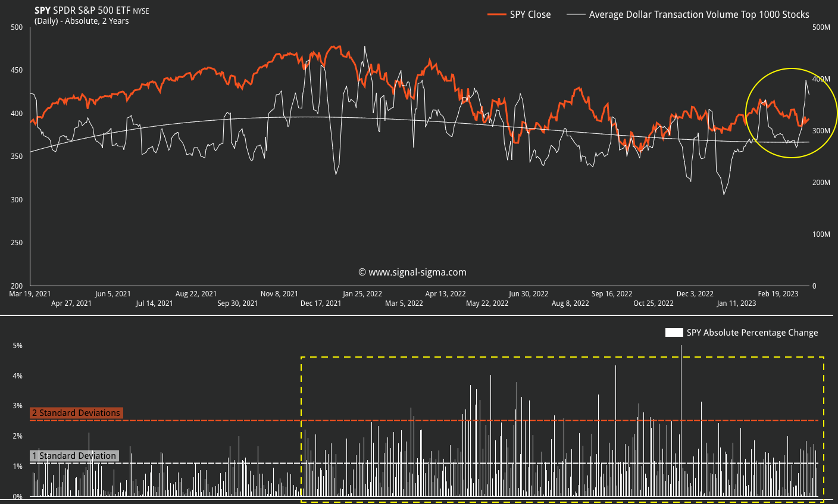The width and height of the screenshot is (838, 504).
Task: Click the Jan 11, 2023 date label
Action: point(737,303)
